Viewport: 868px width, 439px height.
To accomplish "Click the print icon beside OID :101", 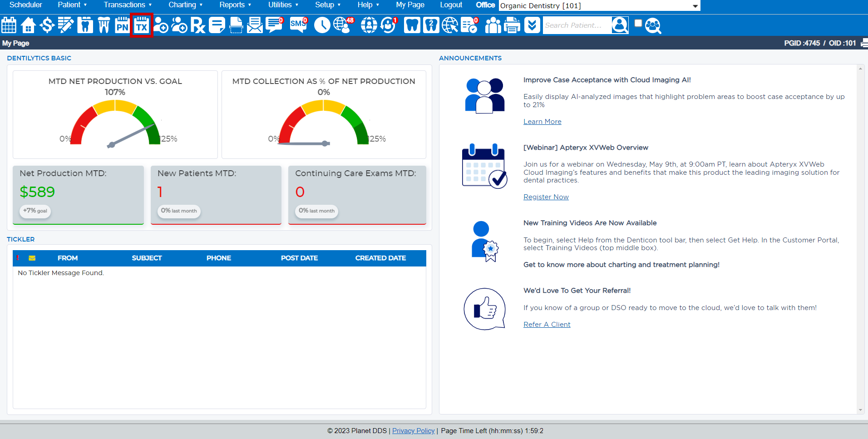I will [x=864, y=43].
